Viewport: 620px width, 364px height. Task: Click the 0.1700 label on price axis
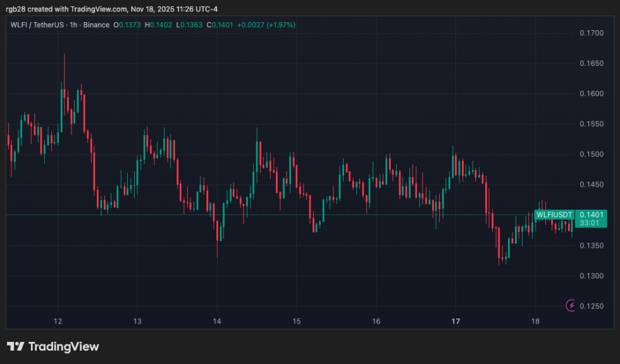point(592,33)
